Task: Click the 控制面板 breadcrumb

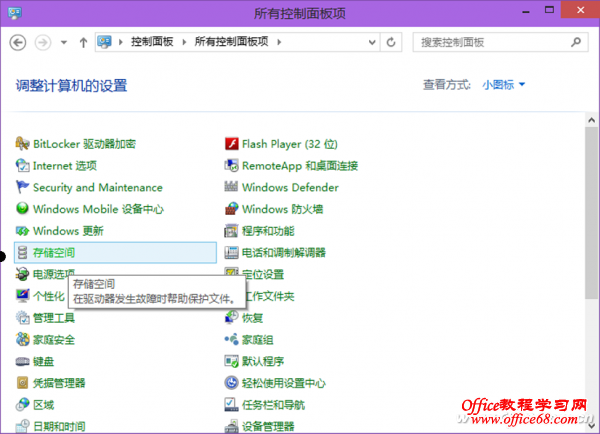Action: coord(152,42)
